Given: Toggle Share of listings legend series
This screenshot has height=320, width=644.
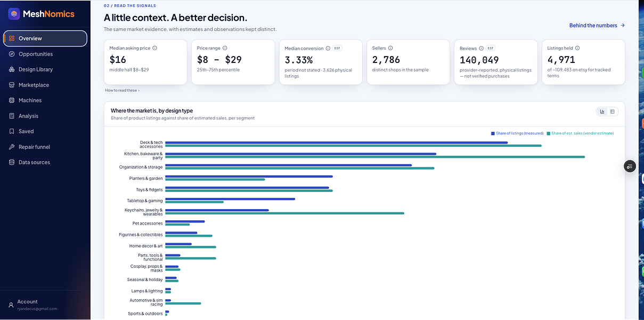Looking at the screenshot, I should (517, 133).
